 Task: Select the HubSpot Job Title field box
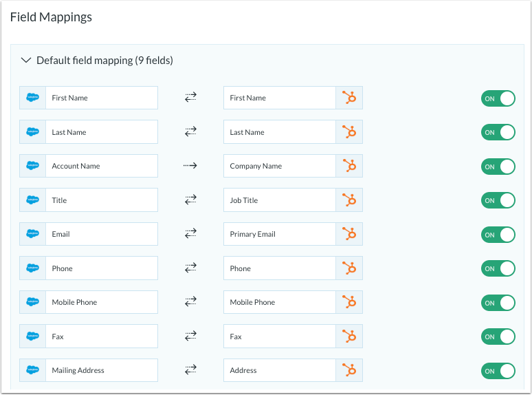280,200
